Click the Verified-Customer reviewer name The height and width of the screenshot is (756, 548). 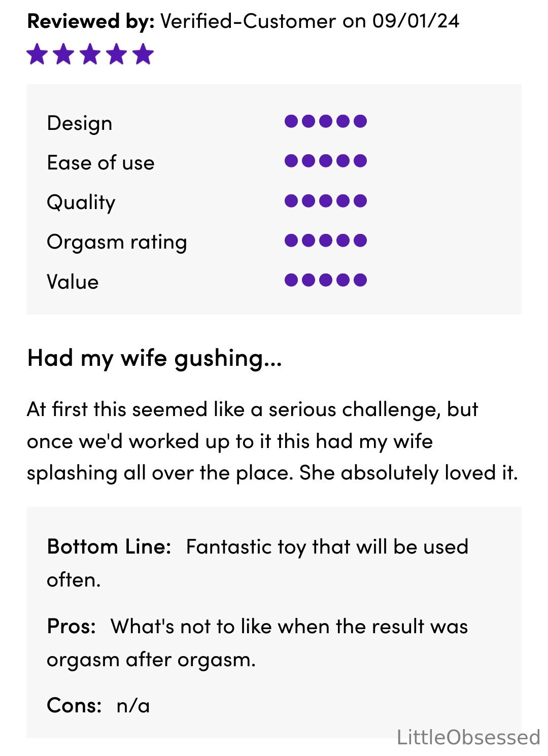point(248,21)
